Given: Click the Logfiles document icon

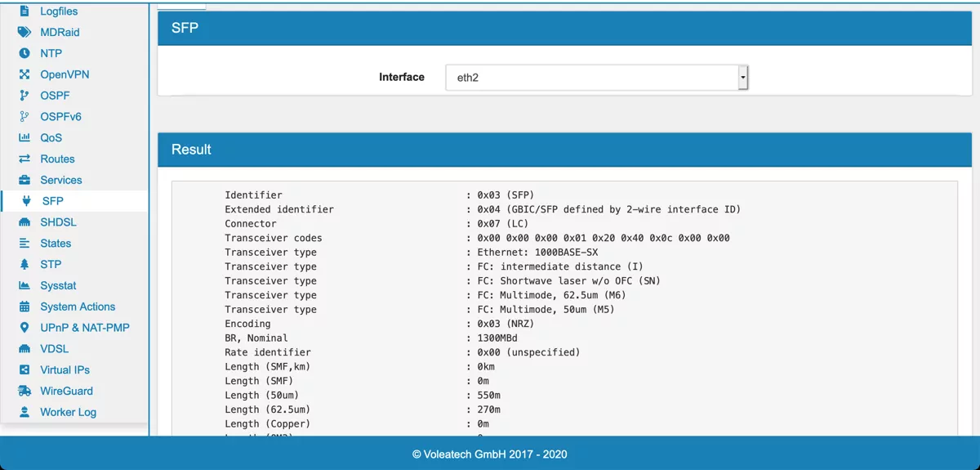Looking at the screenshot, I should [x=24, y=11].
